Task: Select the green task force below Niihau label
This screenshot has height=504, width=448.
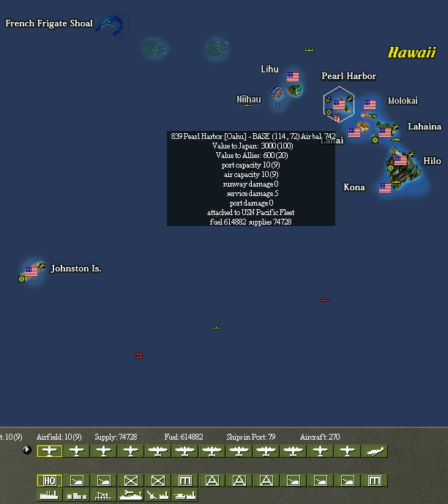Action: (247, 105)
